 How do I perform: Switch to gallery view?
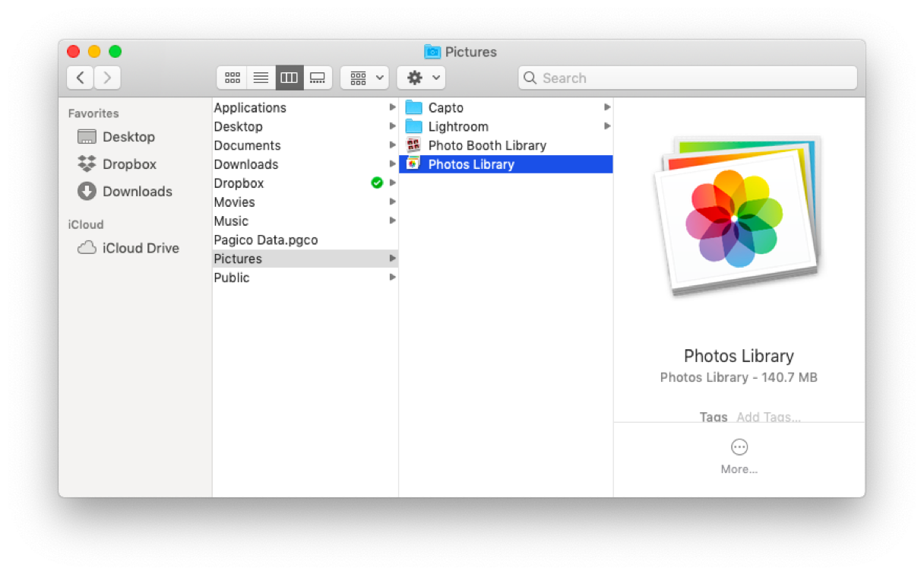pyautogui.click(x=318, y=78)
